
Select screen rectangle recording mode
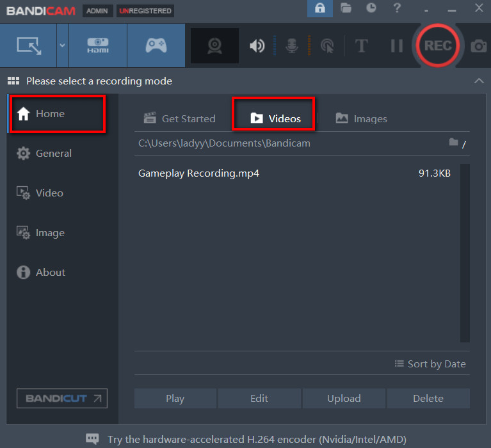29,45
